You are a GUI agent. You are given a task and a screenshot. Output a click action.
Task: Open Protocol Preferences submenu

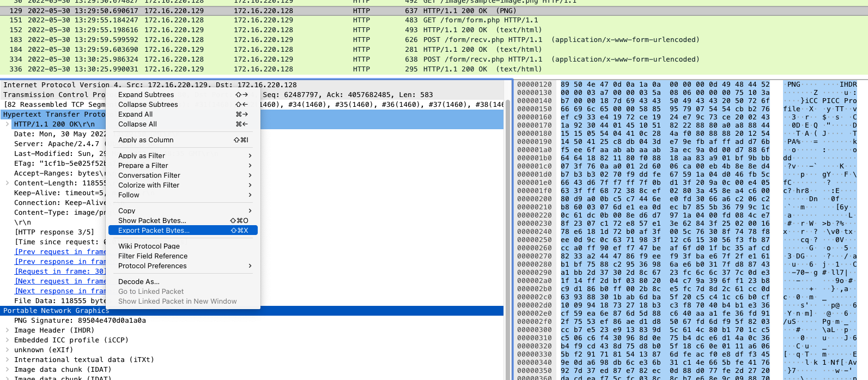(x=153, y=266)
